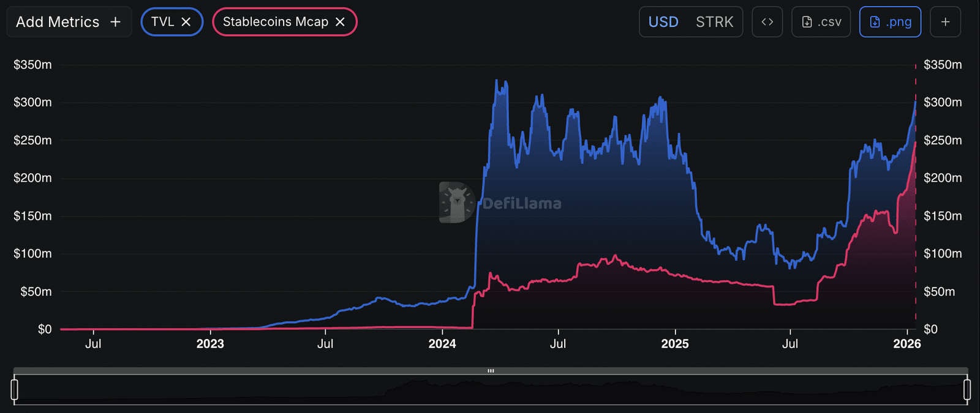Toggle the TVL metric chip

pos(162,22)
